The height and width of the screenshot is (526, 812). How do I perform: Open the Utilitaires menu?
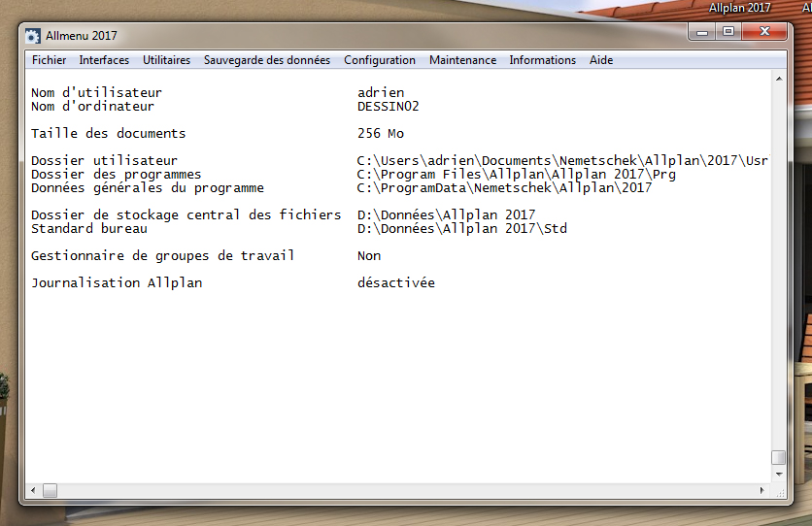click(166, 60)
